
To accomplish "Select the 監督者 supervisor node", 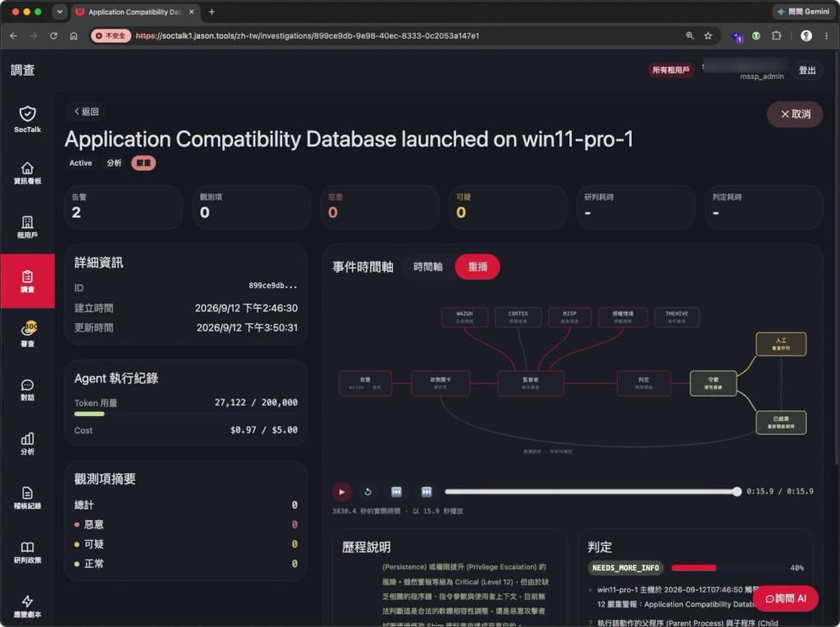I will coord(531,383).
